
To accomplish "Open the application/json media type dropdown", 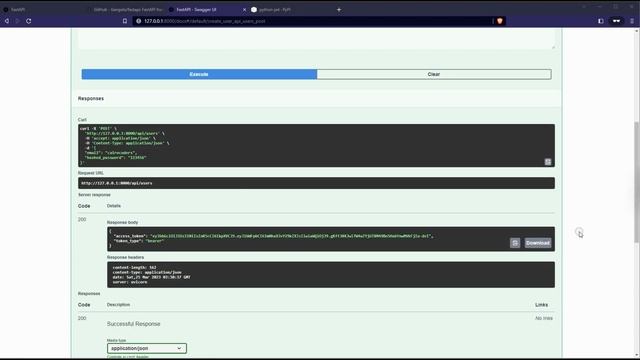I will 147,348.
